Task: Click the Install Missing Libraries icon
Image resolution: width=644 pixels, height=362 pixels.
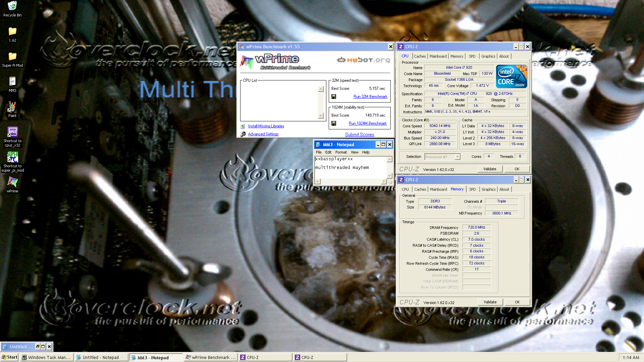Action: pos(243,126)
